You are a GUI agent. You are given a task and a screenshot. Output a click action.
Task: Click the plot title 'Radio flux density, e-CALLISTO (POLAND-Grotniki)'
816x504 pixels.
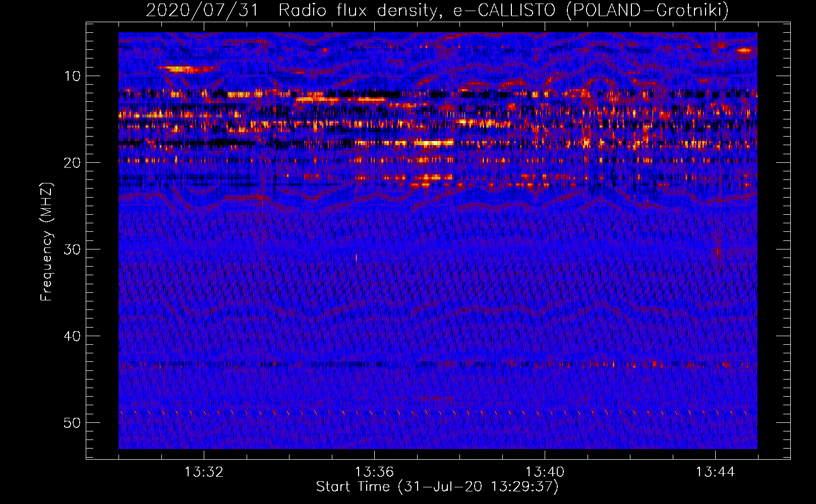pyautogui.click(x=503, y=10)
